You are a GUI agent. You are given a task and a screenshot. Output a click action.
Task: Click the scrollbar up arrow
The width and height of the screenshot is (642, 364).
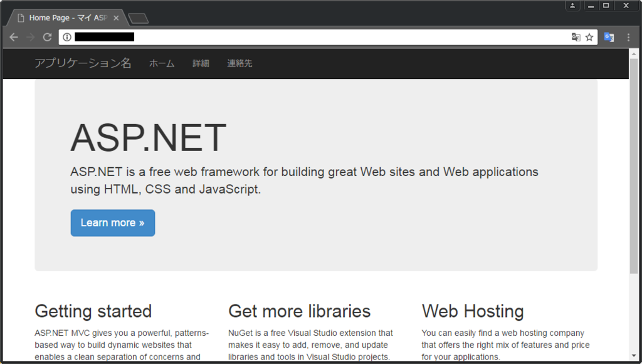click(x=634, y=54)
